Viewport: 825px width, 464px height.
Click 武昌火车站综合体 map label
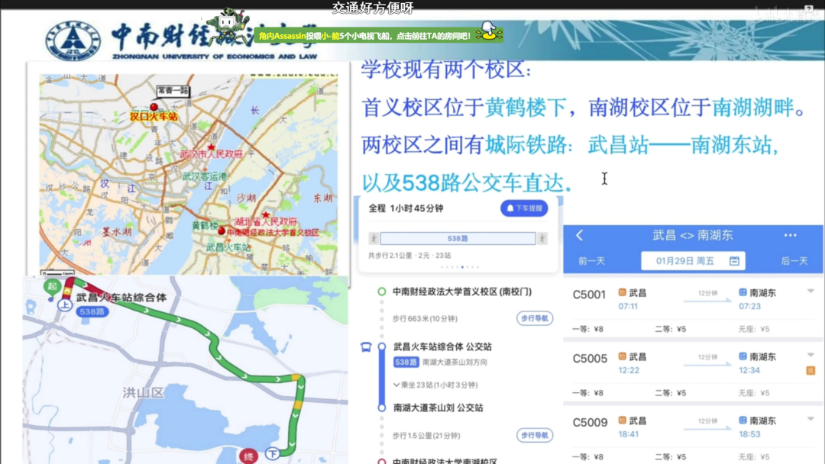pos(122,298)
